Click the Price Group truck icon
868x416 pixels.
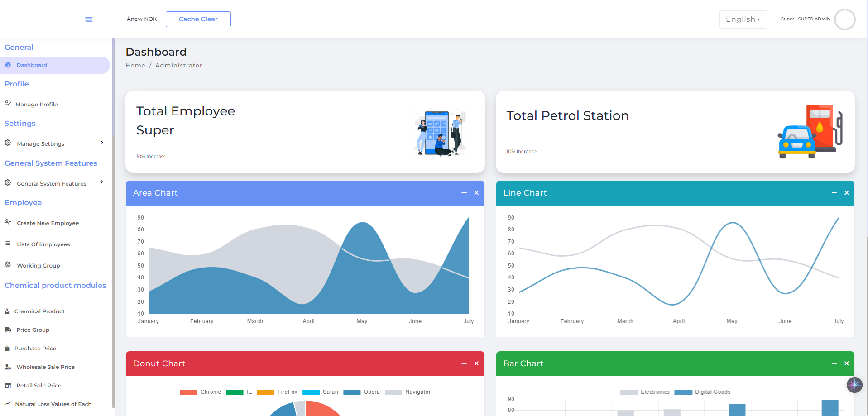click(x=8, y=330)
